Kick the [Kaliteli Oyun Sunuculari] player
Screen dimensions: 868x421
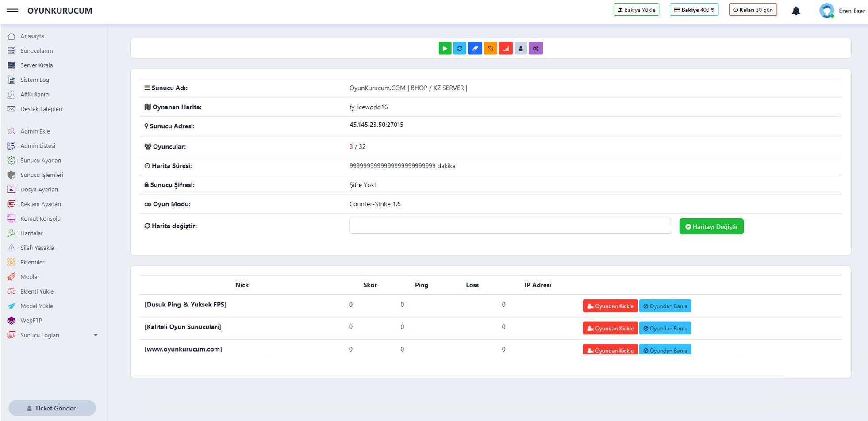tap(610, 328)
